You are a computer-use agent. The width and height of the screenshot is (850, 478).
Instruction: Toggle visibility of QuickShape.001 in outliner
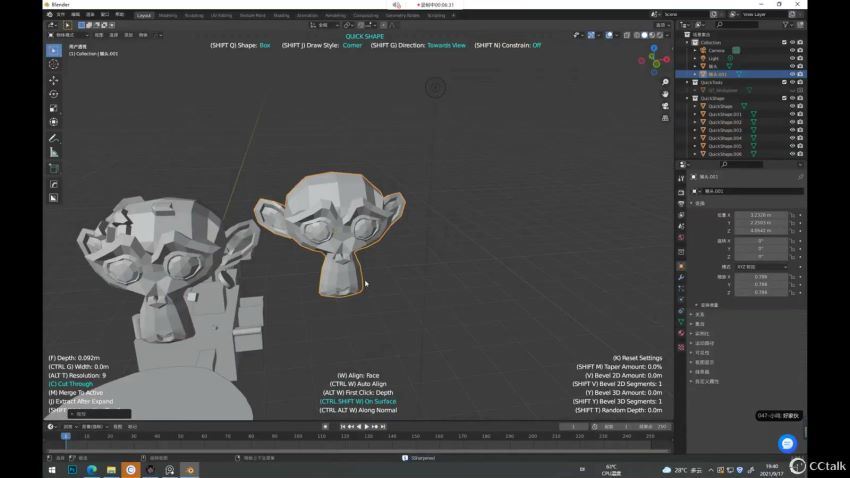(x=792, y=114)
